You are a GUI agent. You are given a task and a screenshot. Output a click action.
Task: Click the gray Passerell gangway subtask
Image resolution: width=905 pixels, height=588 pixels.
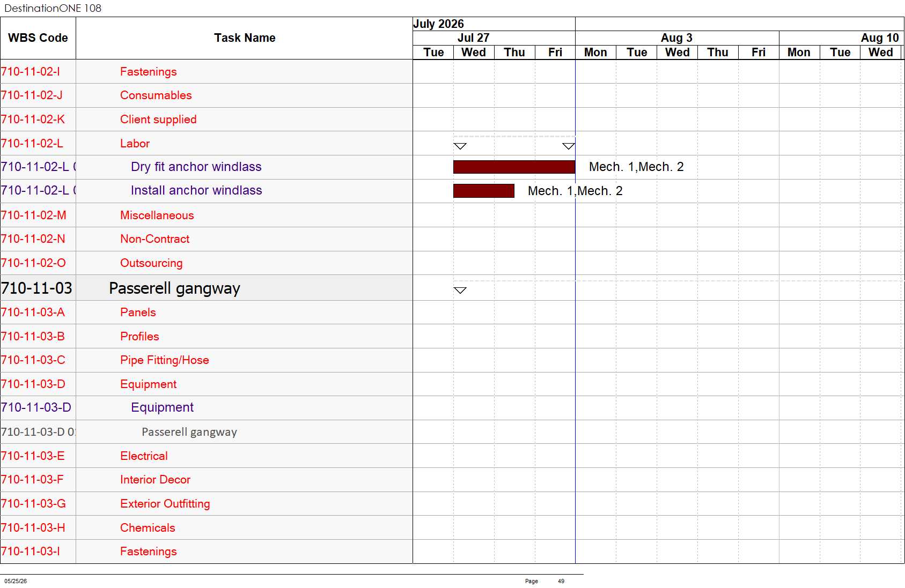tap(189, 432)
